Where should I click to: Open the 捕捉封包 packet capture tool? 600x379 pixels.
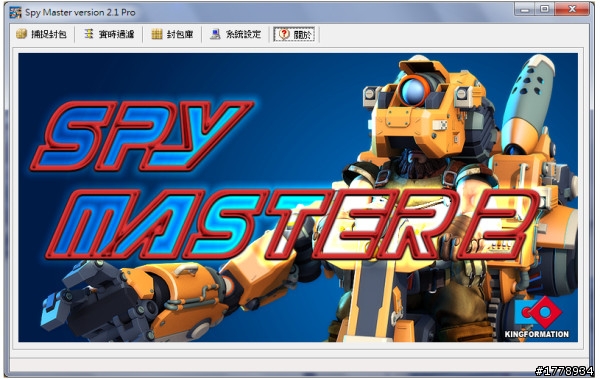tap(41, 34)
